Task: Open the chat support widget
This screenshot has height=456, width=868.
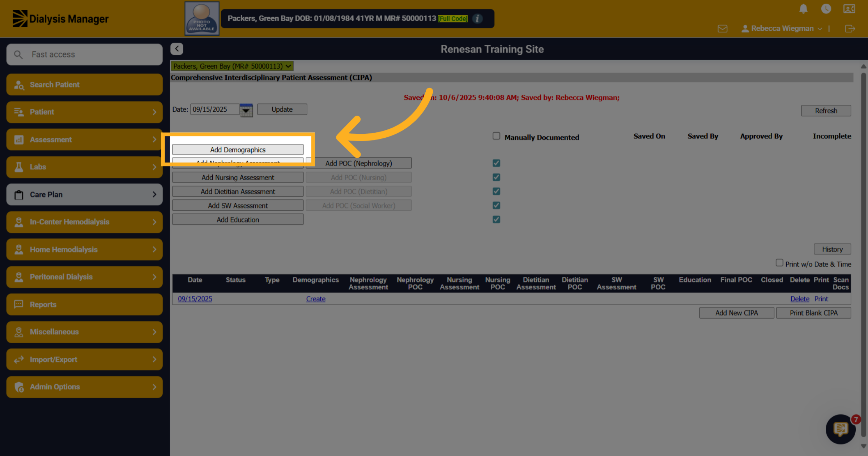Action: tap(841, 429)
